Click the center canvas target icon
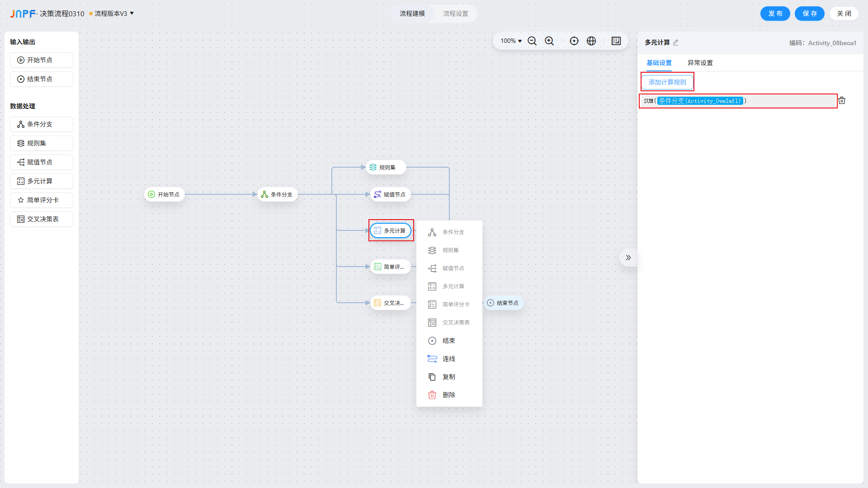 (x=574, y=41)
